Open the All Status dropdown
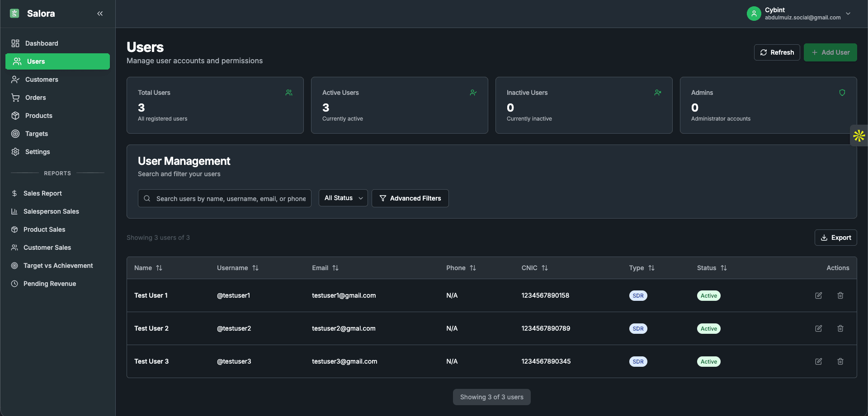 pyautogui.click(x=343, y=198)
